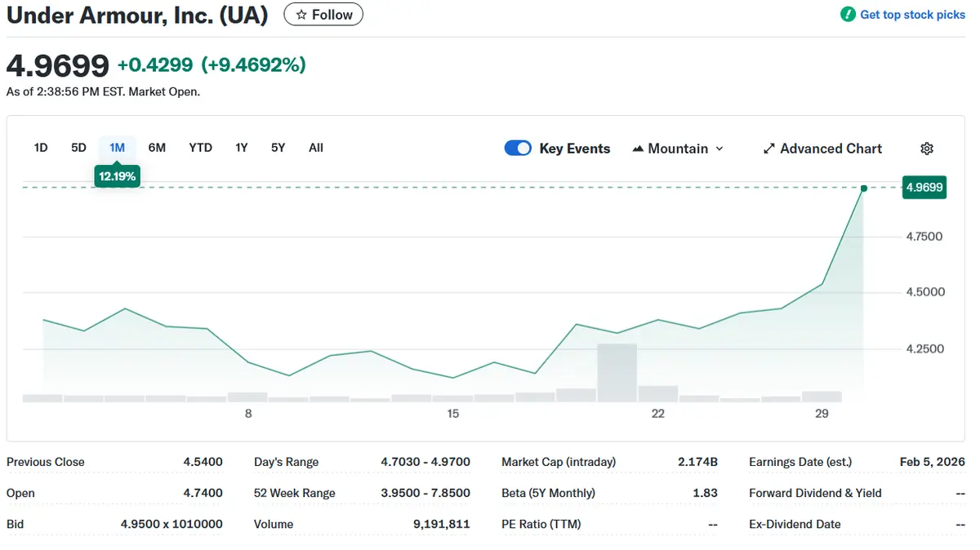
Task: Expand the Mountain chart type dropdown arrow
Action: [719, 149]
